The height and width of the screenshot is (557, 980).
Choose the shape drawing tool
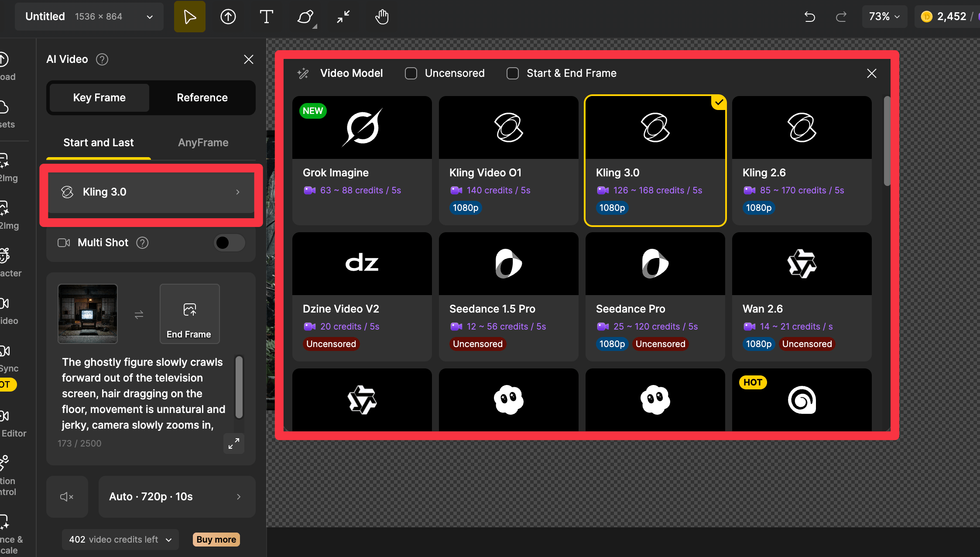[305, 17]
